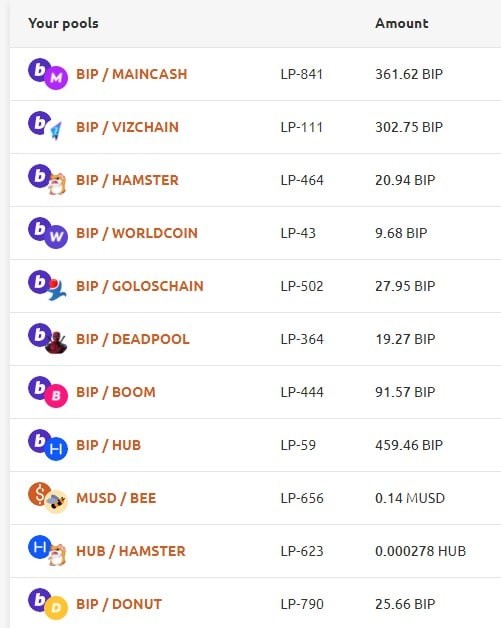Click the BIP / DONUT pair icon

(x=48, y=604)
